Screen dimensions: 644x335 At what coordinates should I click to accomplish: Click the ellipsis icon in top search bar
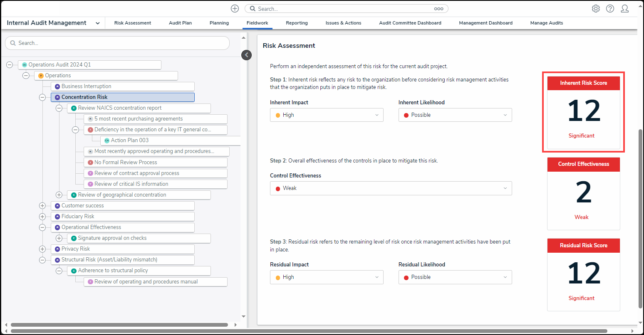click(438, 9)
